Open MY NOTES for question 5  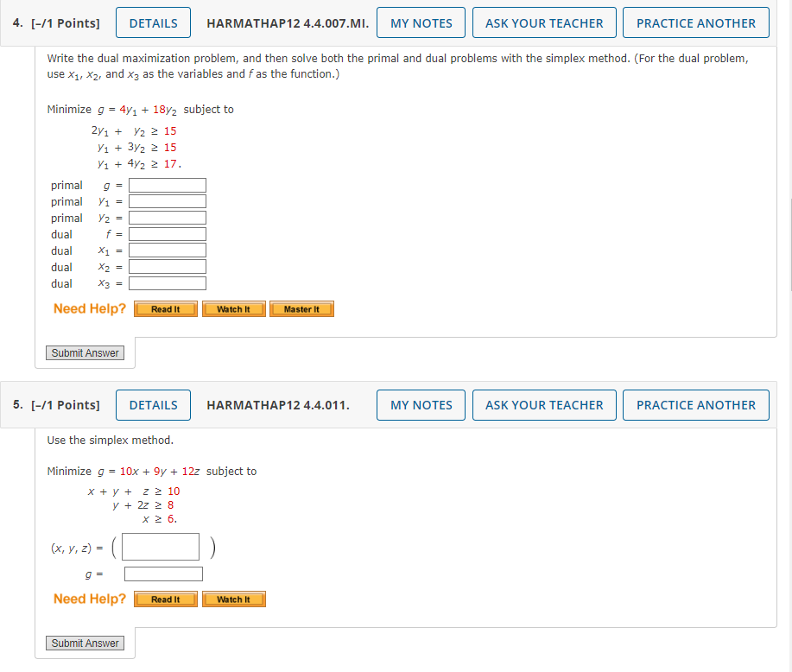tap(421, 404)
